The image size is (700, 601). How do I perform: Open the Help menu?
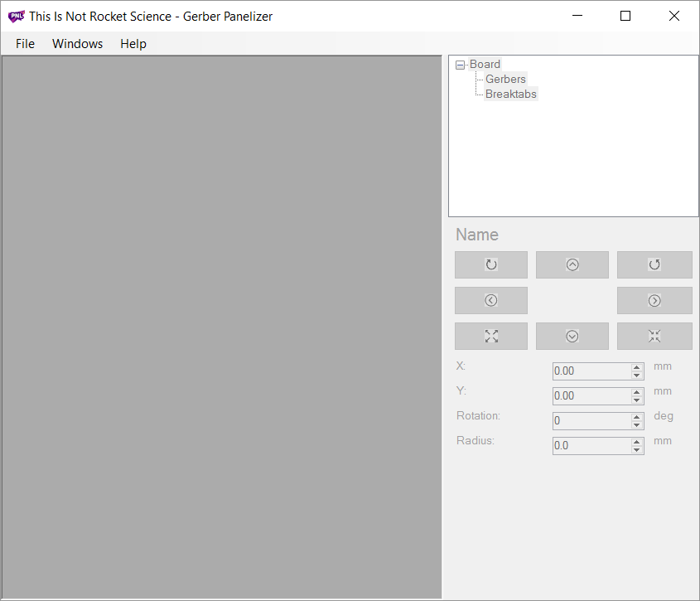click(133, 44)
